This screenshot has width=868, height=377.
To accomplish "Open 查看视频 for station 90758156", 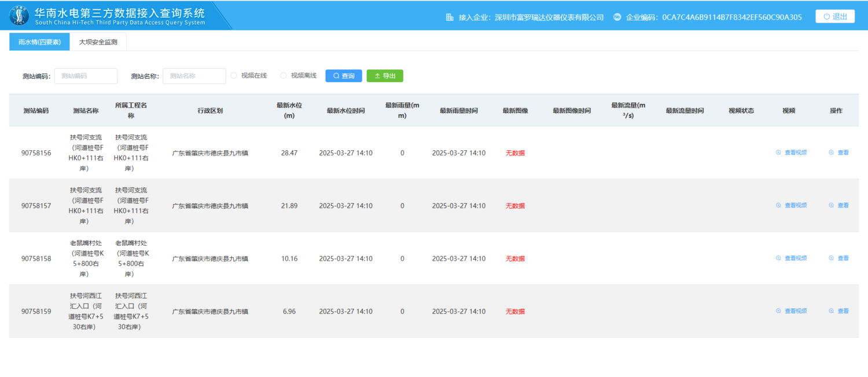I will click(791, 153).
